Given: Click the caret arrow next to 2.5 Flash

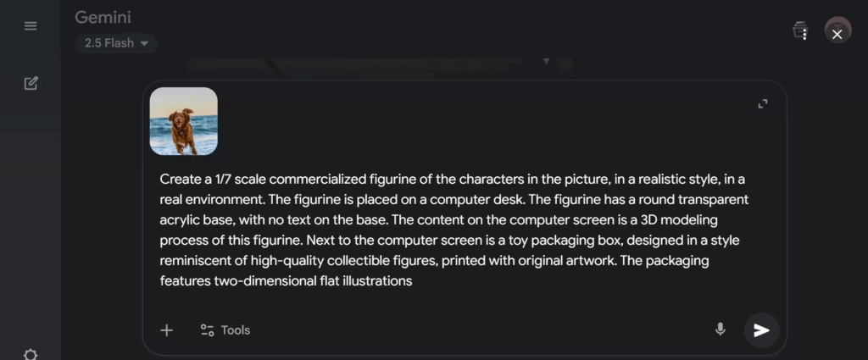Looking at the screenshot, I should pyautogui.click(x=144, y=43).
